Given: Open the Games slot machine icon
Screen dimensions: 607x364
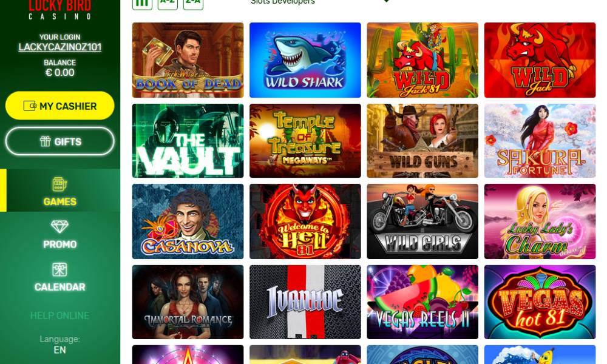Looking at the screenshot, I should click(x=59, y=184).
